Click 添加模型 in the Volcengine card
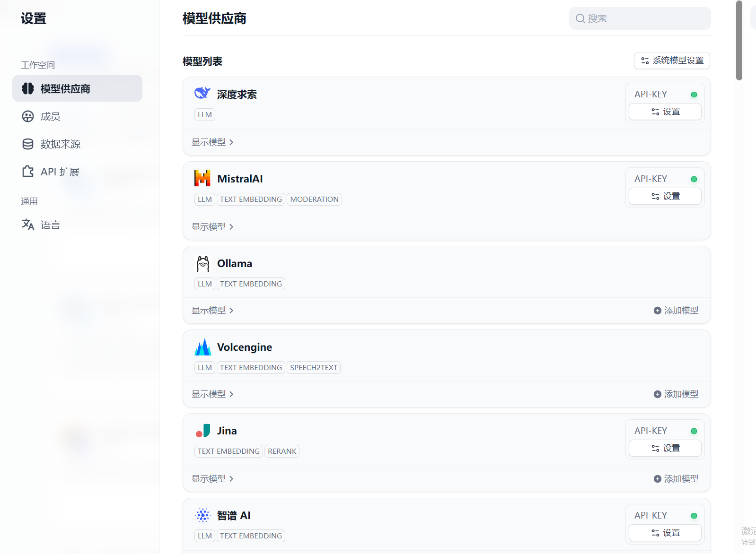Screen dimensions: 756x554 click(676, 394)
